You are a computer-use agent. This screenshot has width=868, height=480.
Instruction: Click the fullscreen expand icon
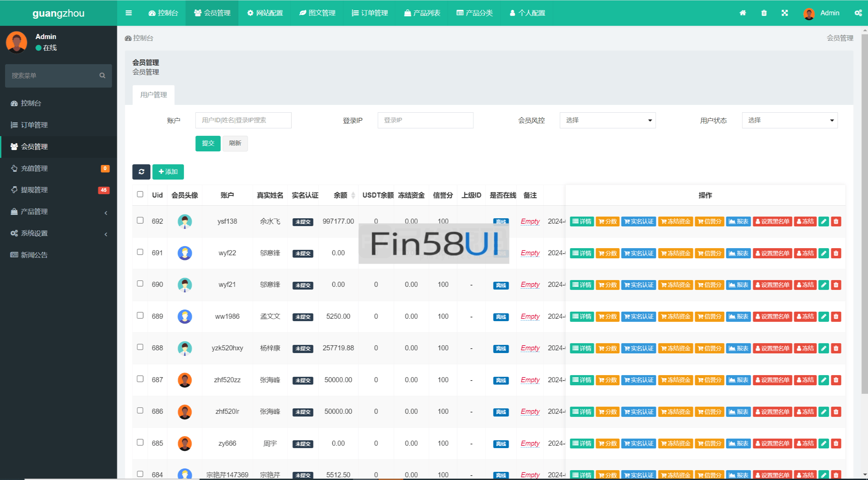pyautogui.click(x=784, y=13)
